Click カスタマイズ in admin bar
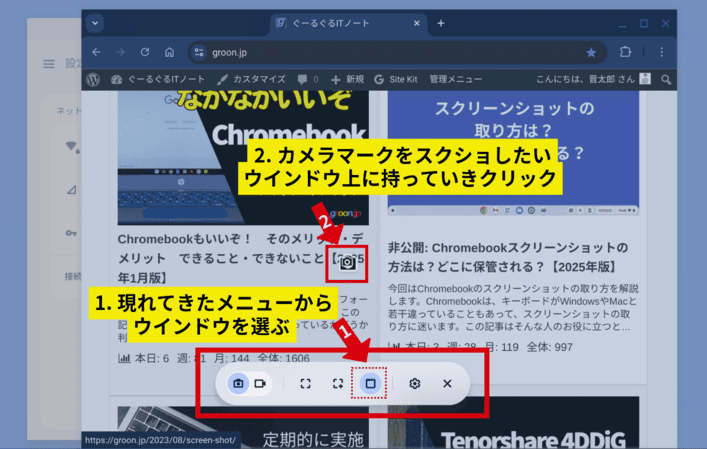 point(251,79)
